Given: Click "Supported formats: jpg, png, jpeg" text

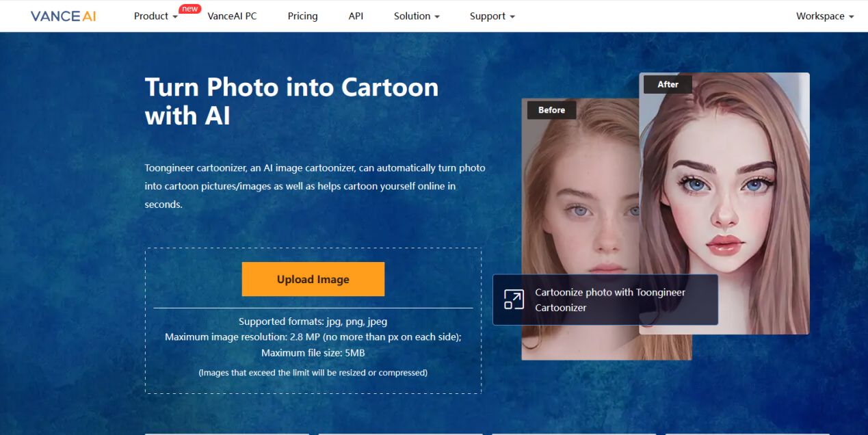Looking at the screenshot, I should (x=313, y=321).
